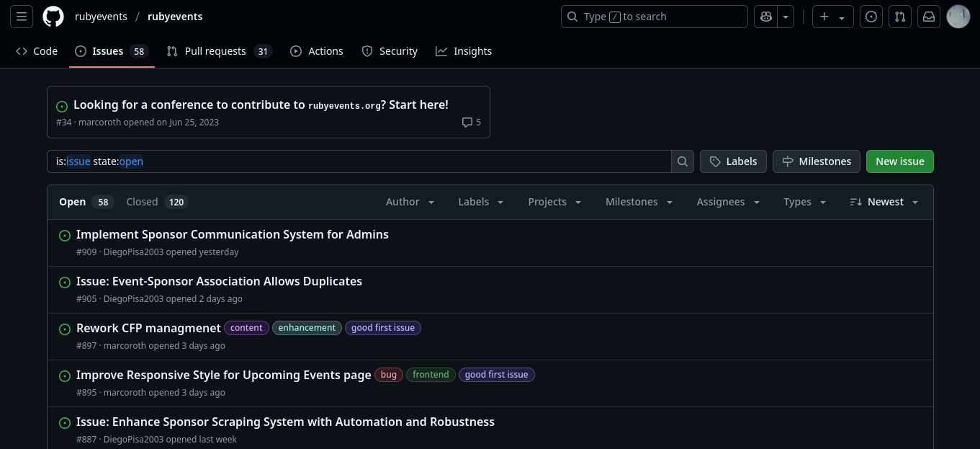Viewport: 980px width, 449px height.
Task: Click the comments count icon on pinned issue
Action: [x=472, y=123]
